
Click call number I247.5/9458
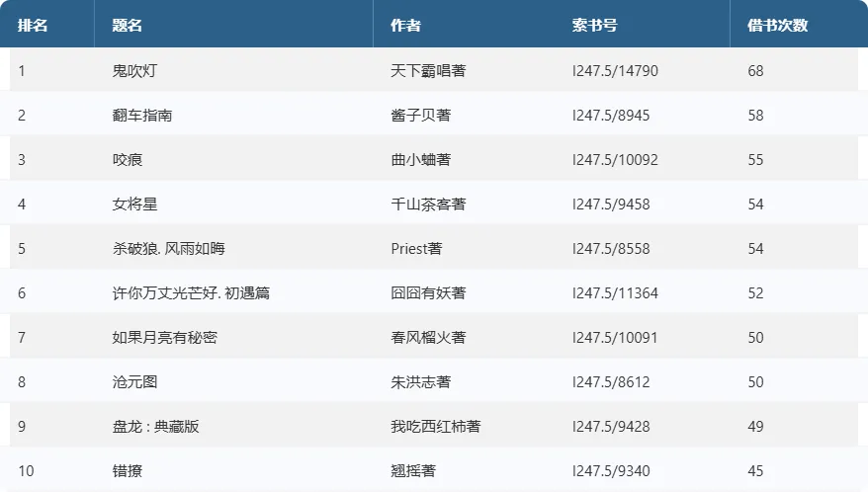pos(611,205)
